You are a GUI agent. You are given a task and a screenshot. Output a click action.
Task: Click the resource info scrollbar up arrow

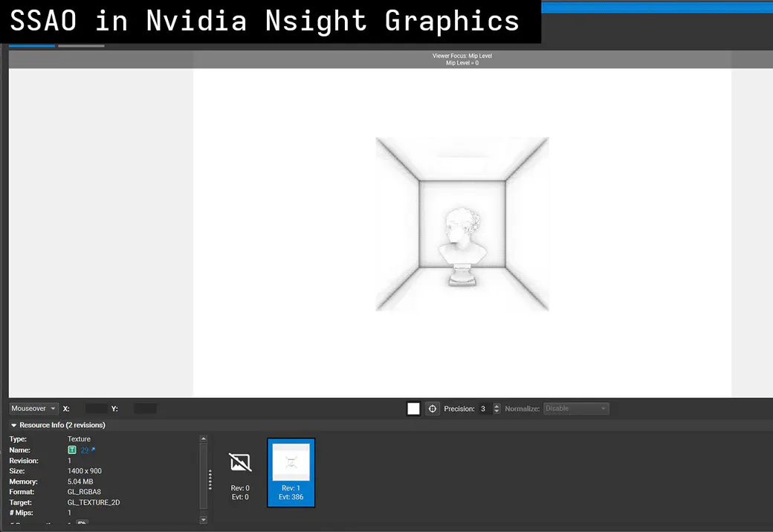pos(203,438)
